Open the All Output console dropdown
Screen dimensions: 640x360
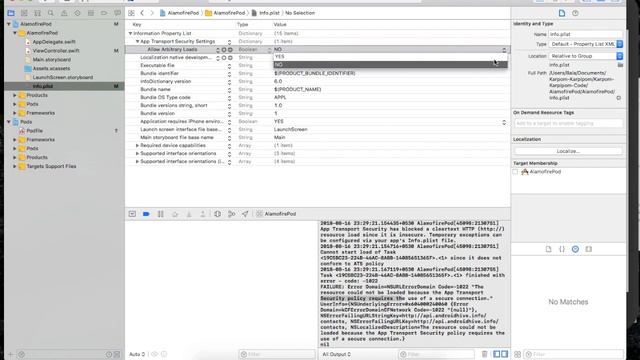point(337,354)
